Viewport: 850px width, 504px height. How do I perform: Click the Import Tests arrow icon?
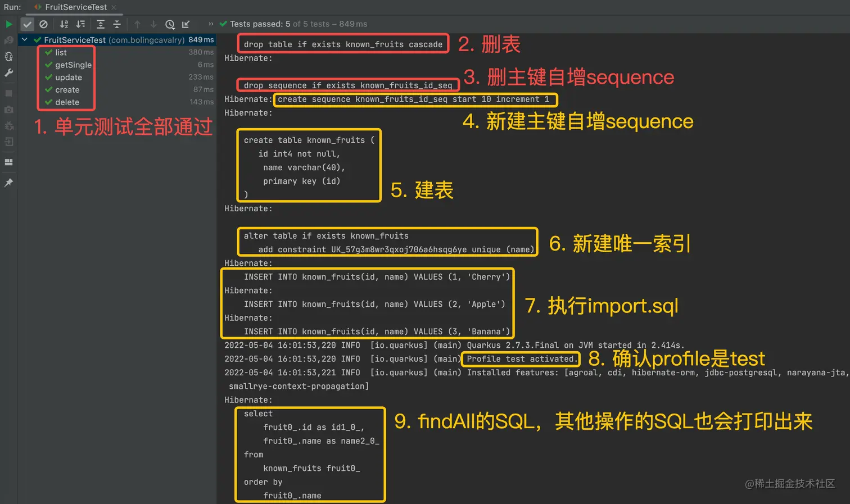coord(186,24)
